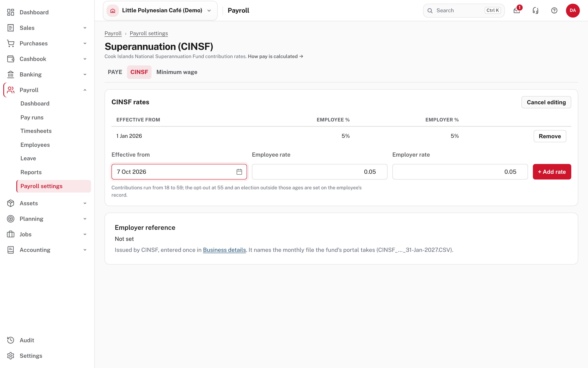Switch to the Minimum wage tab
The width and height of the screenshot is (588, 368).
coord(177,72)
